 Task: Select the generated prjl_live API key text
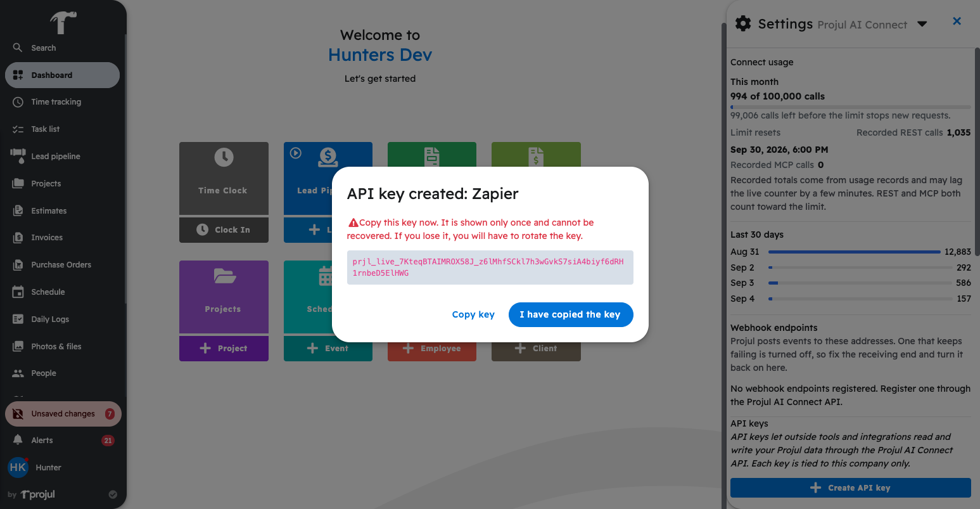490,267
